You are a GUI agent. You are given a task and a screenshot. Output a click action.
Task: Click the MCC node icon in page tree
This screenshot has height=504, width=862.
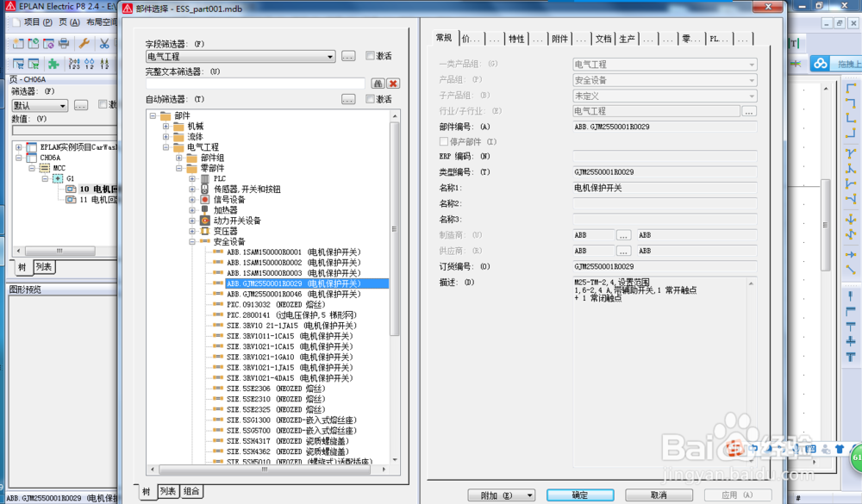pos(45,168)
